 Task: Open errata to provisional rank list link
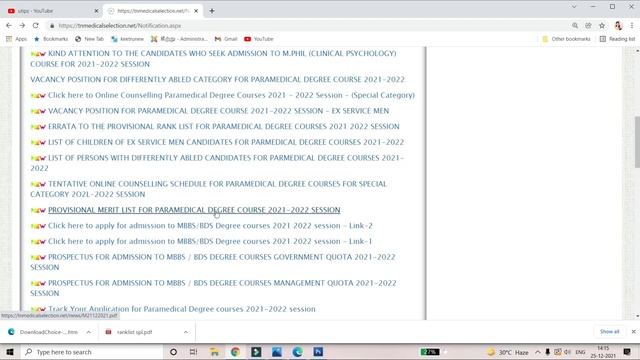[224, 127]
